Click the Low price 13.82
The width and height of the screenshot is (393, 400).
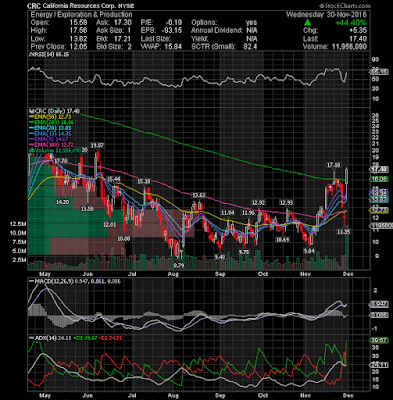tap(79, 39)
